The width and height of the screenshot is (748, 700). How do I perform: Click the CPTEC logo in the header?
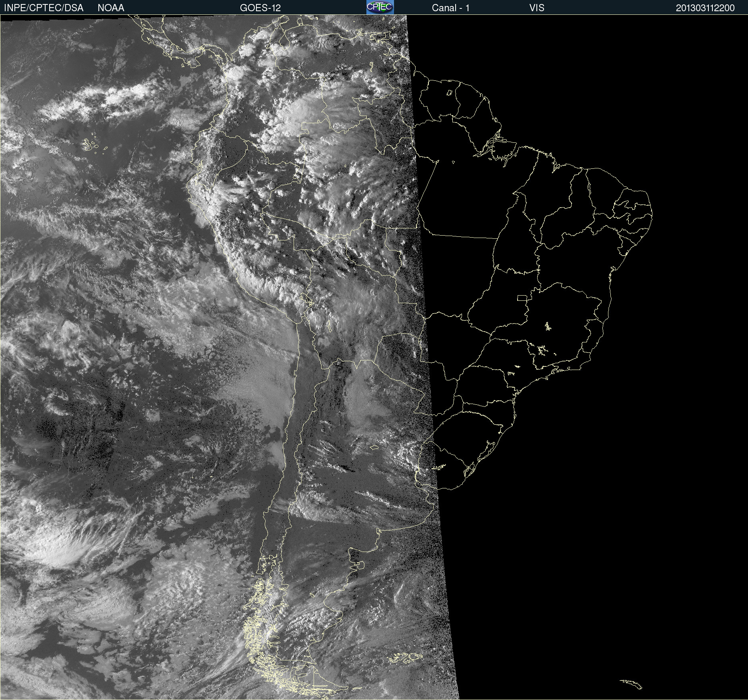click(x=380, y=7)
